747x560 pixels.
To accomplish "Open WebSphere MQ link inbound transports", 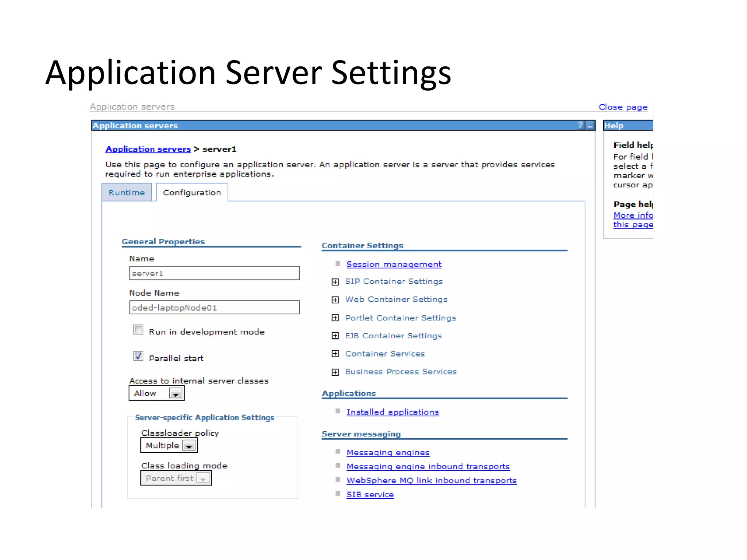I will click(431, 481).
